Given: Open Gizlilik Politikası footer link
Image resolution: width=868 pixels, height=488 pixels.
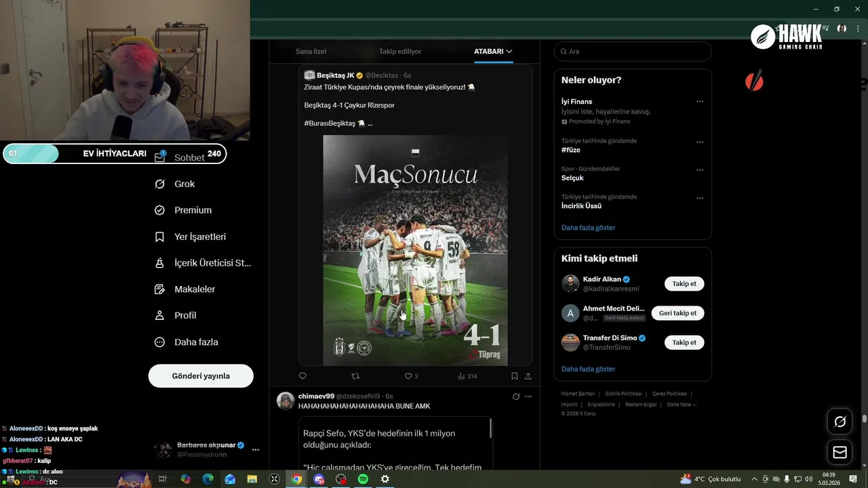Looking at the screenshot, I should click(623, 394).
